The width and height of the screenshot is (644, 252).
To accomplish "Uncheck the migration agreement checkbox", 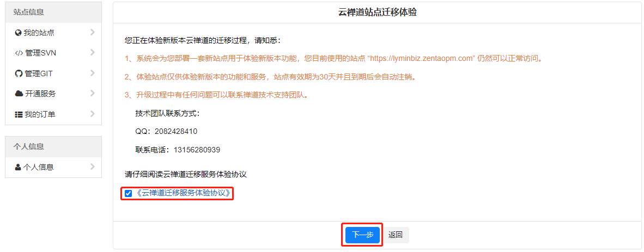I will coord(129,193).
